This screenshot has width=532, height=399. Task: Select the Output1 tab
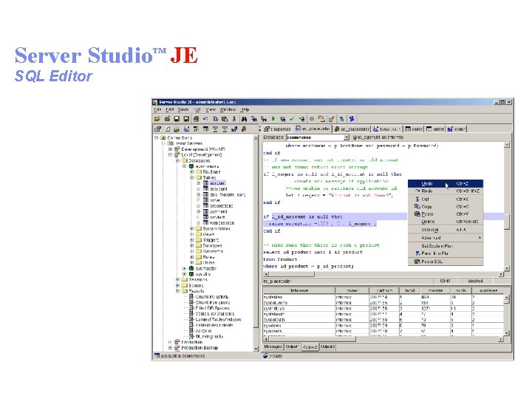292,347
